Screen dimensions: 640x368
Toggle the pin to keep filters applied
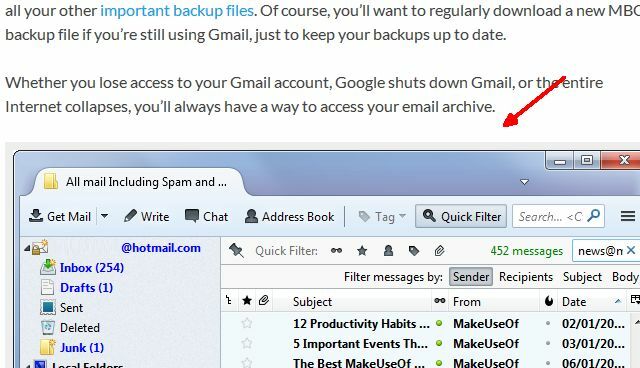pyautogui.click(x=236, y=250)
